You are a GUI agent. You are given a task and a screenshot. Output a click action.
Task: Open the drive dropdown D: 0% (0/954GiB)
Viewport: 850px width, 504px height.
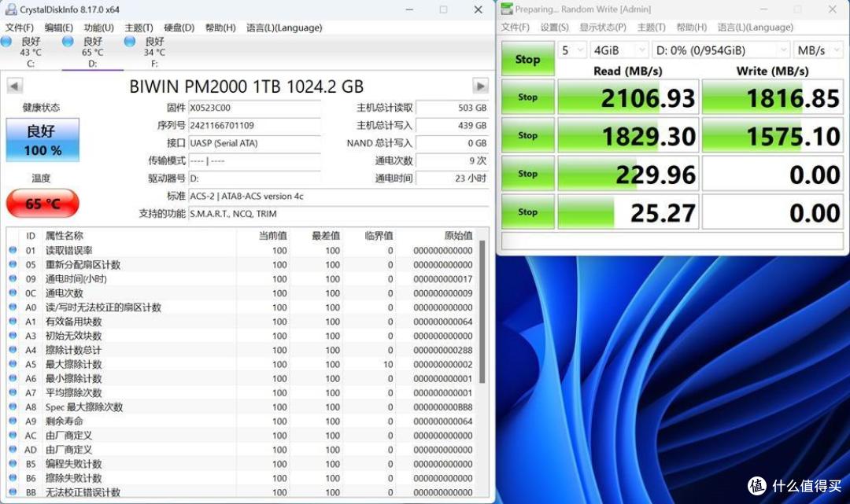click(720, 50)
